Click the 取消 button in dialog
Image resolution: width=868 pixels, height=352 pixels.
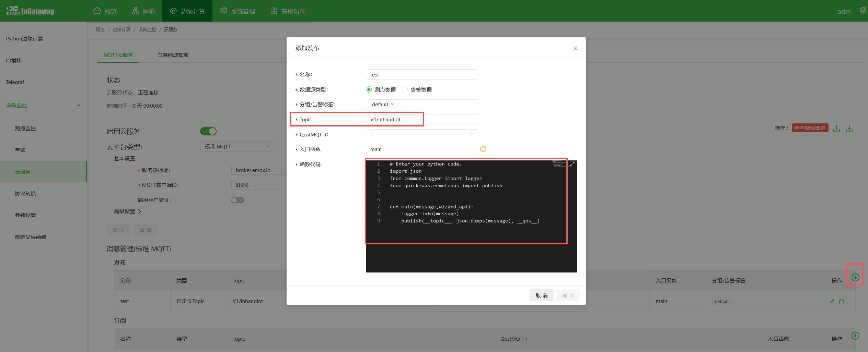[x=542, y=295]
